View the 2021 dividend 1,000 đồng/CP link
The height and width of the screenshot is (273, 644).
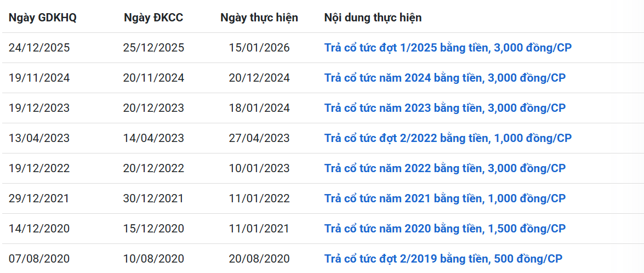click(444, 198)
